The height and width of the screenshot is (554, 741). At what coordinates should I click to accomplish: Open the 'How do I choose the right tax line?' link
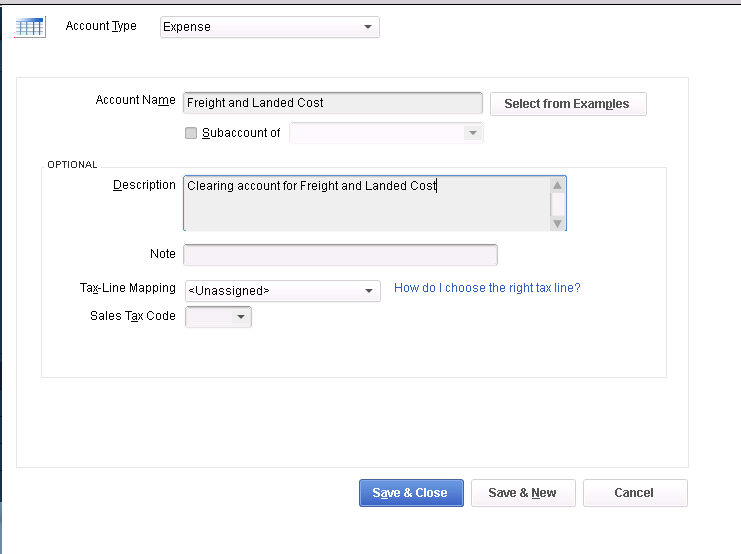pyautogui.click(x=487, y=288)
